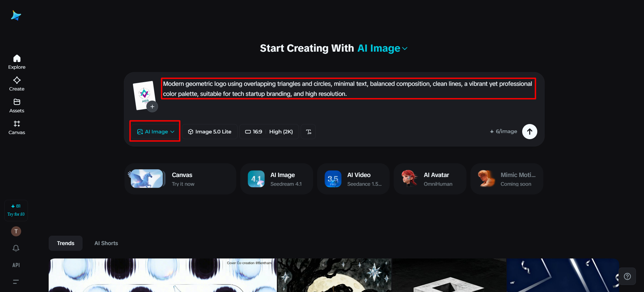Open Canvas from the sidebar
Screen dimensions: 644x292
coord(17,127)
